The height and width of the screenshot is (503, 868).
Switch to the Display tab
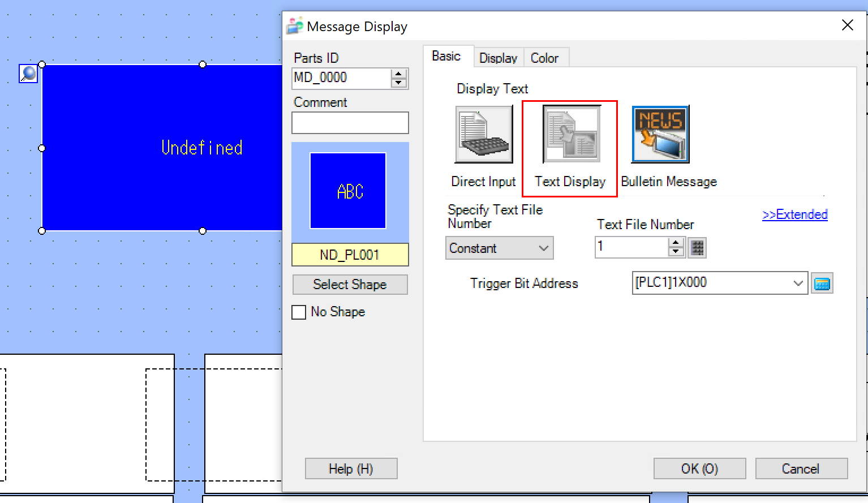[499, 58]
